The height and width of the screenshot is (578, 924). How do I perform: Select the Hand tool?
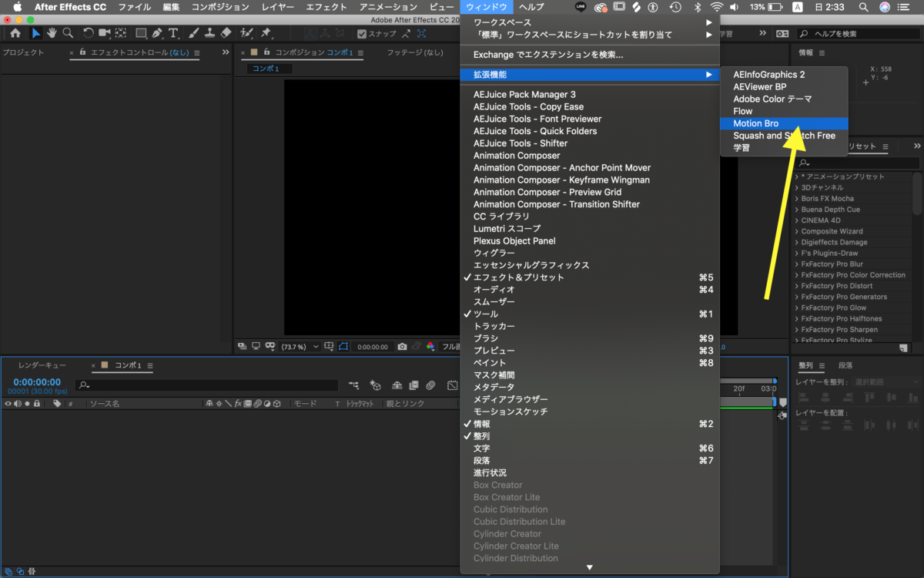click(52, 34)
